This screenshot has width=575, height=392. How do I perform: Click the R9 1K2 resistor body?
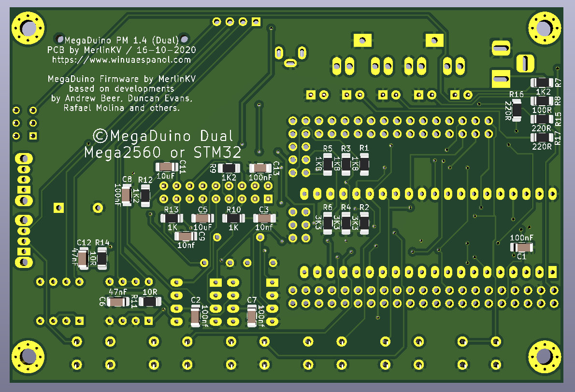(229, 168)
